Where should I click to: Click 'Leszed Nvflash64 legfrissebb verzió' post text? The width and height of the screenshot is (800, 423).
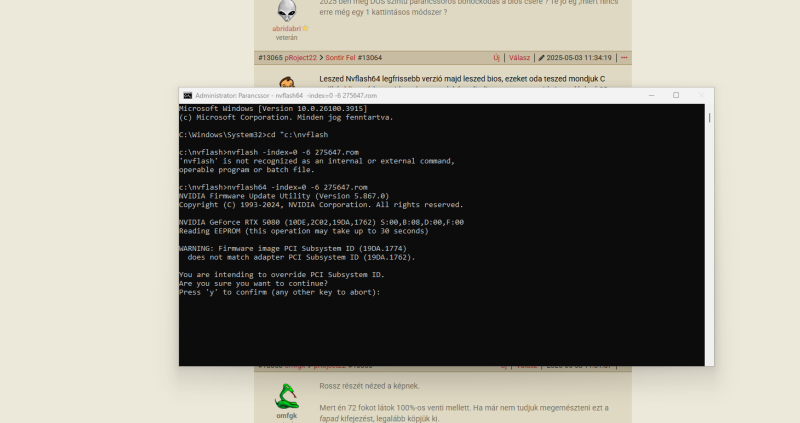[462, 79]
